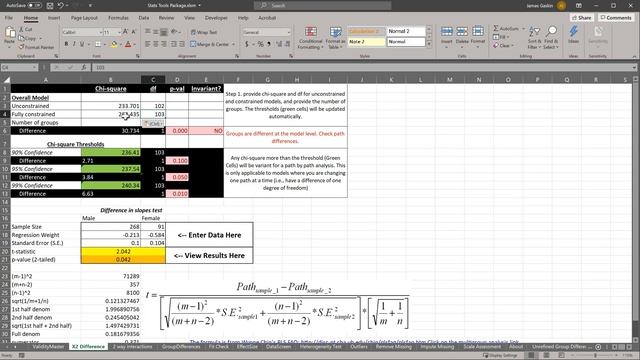Image resolution: width=640 pixels, height=360 pixels.
Task: Click the Save icon in title bar
Action: point(50,6)
